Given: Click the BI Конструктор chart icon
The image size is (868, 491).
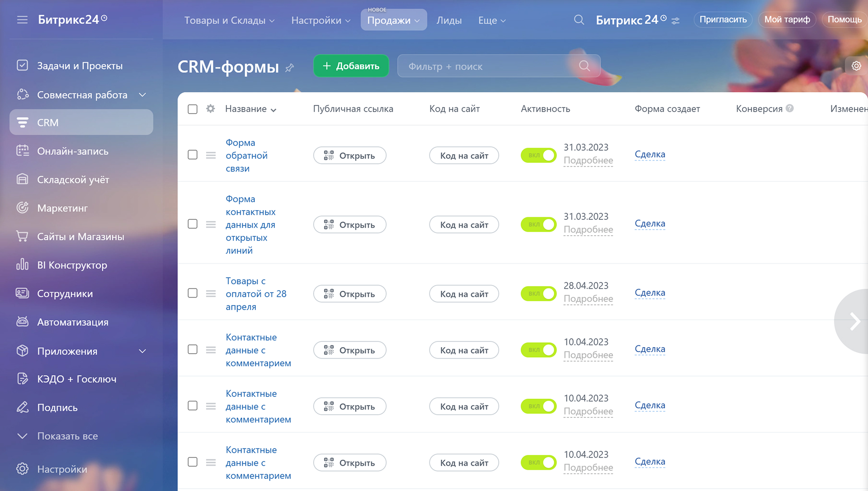Looking at the screenshot, I should coord(22,265).
